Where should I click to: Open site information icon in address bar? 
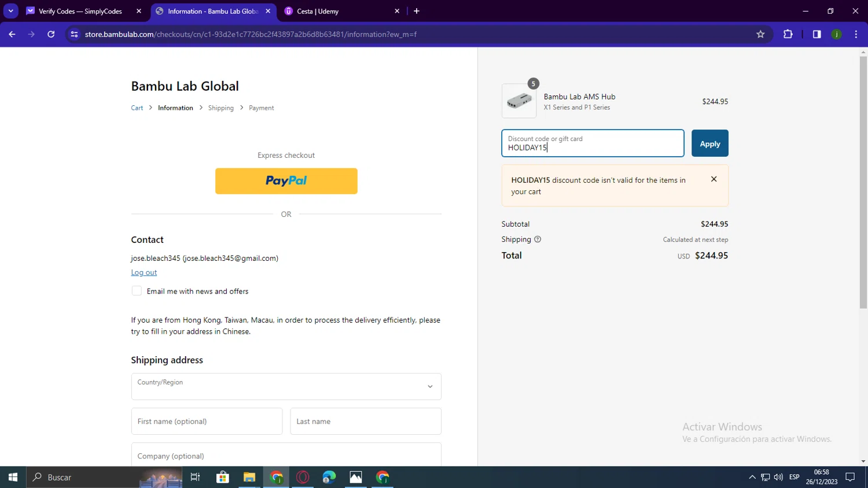point(74,34)
